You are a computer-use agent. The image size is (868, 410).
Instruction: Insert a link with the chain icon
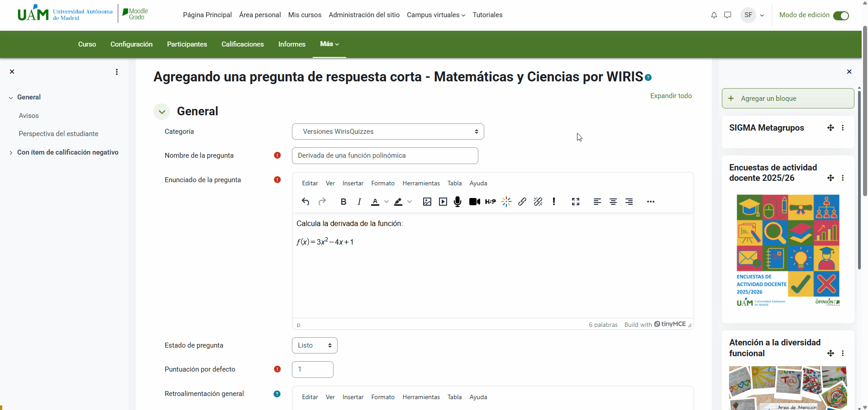click(x=522, y=202)
